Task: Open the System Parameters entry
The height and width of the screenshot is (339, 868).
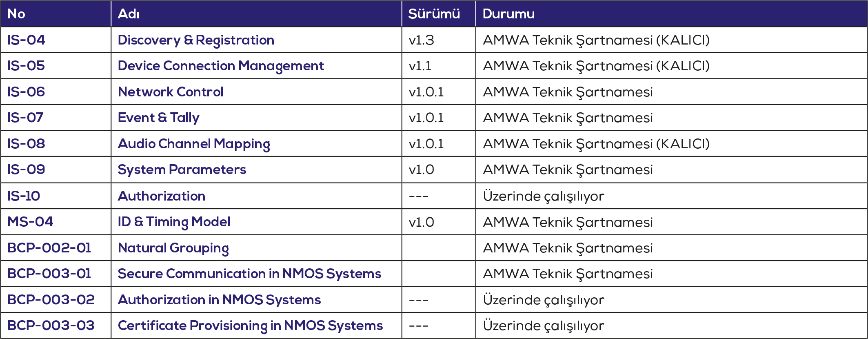Action: pos(182,169)
